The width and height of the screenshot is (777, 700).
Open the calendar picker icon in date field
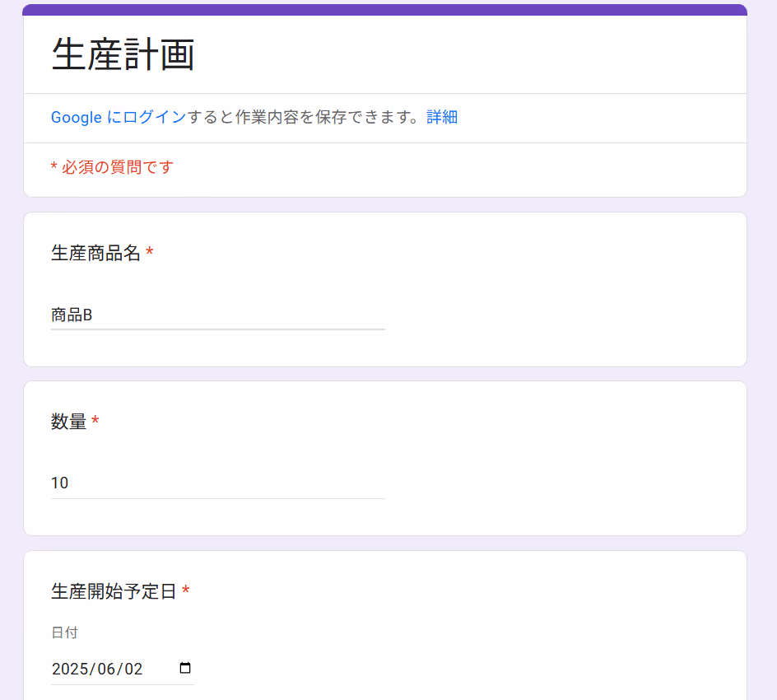point(185,668)
